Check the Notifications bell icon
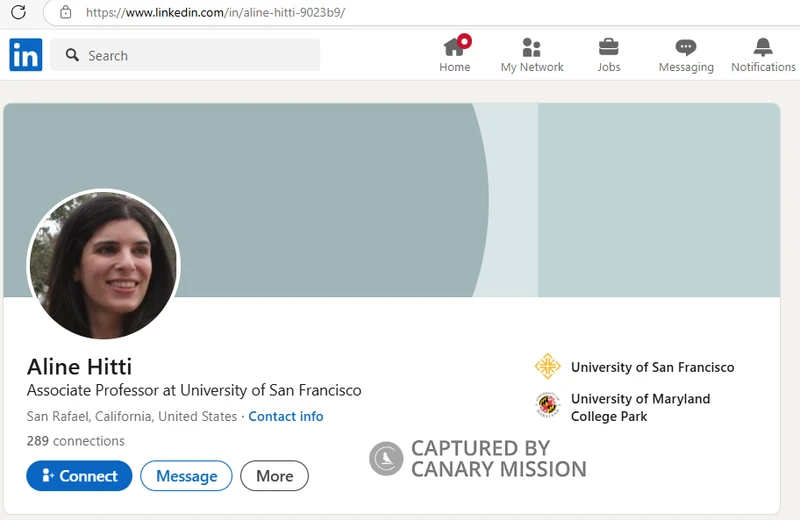 (763, 47)
